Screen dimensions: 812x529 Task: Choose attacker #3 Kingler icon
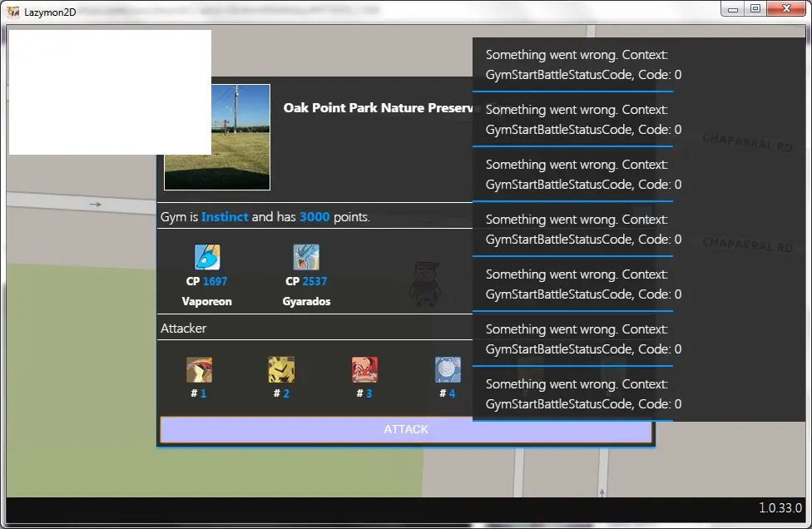pos(364,370)
